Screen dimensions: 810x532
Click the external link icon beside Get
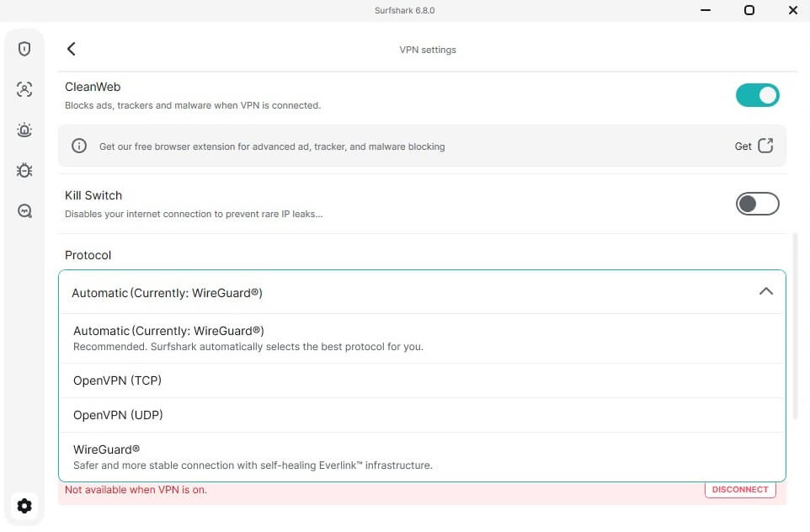(765, 146)
